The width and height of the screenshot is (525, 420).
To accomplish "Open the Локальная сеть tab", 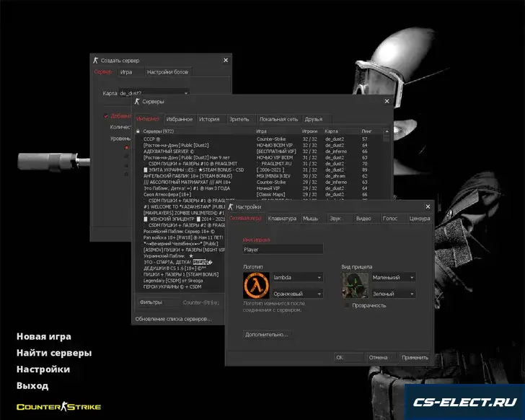I will point(278,119).
